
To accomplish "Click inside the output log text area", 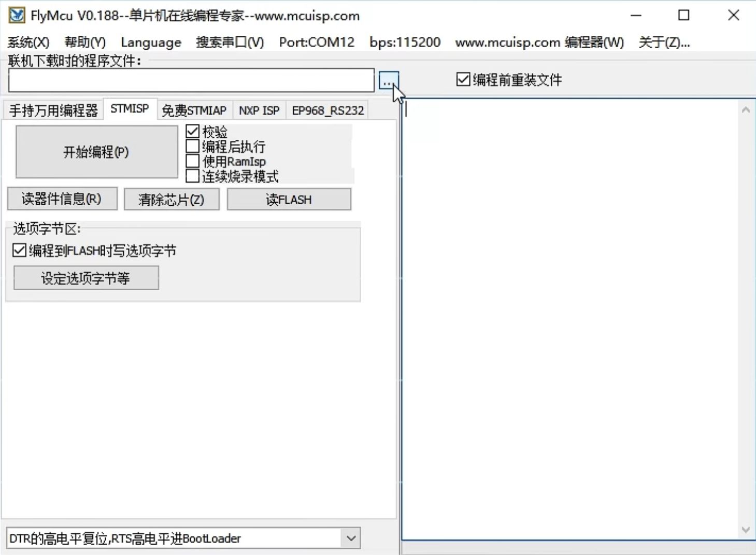I will pos(570,319).
